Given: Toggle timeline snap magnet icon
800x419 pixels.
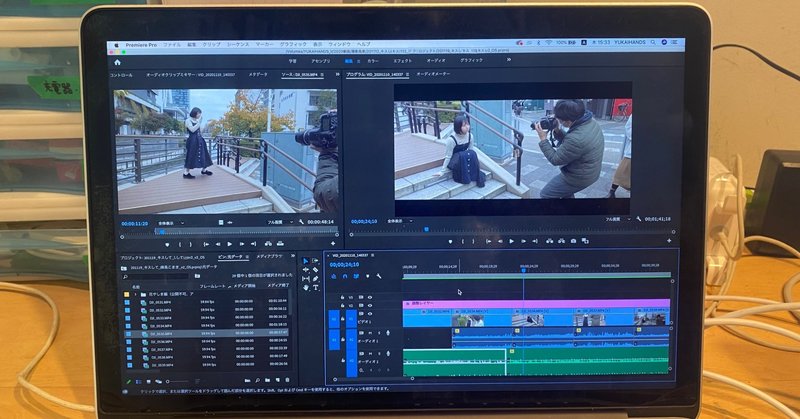Looking at the screenshot, I should [345, 276].
